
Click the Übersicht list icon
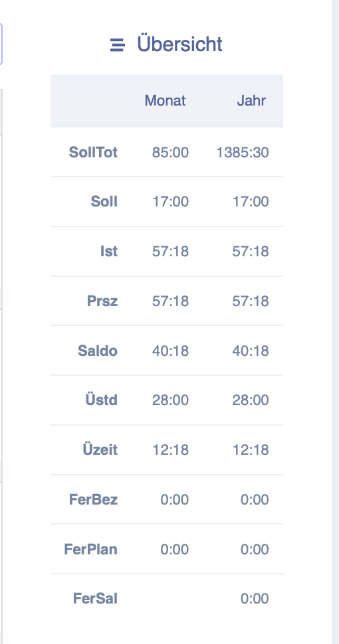(117, 44)
